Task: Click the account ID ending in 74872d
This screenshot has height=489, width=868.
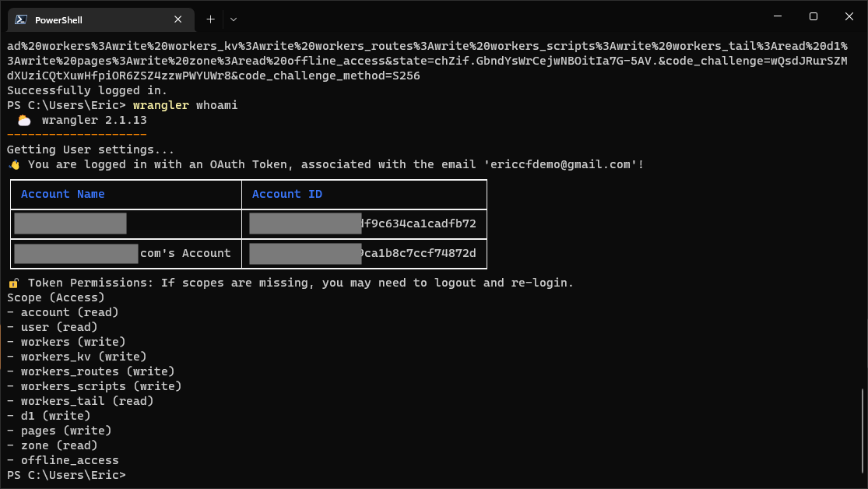Action: click(418, 253)
